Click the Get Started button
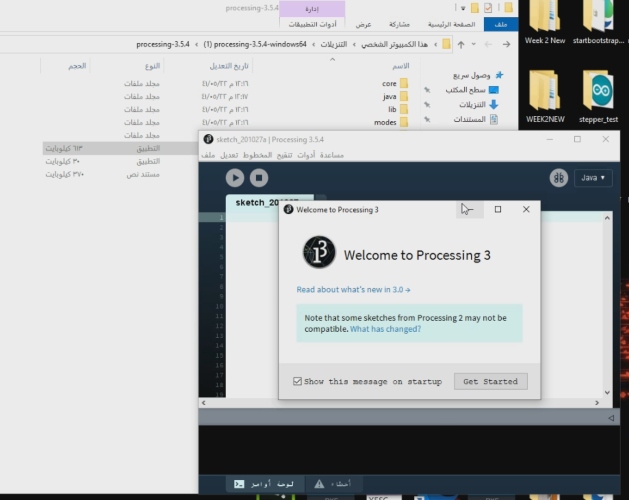This screenshot has height=500, width=629. tap(491, 381)
